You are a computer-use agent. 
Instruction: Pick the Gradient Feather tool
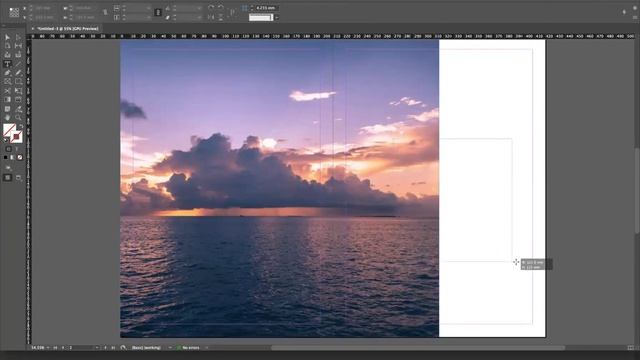coord(18,100)
